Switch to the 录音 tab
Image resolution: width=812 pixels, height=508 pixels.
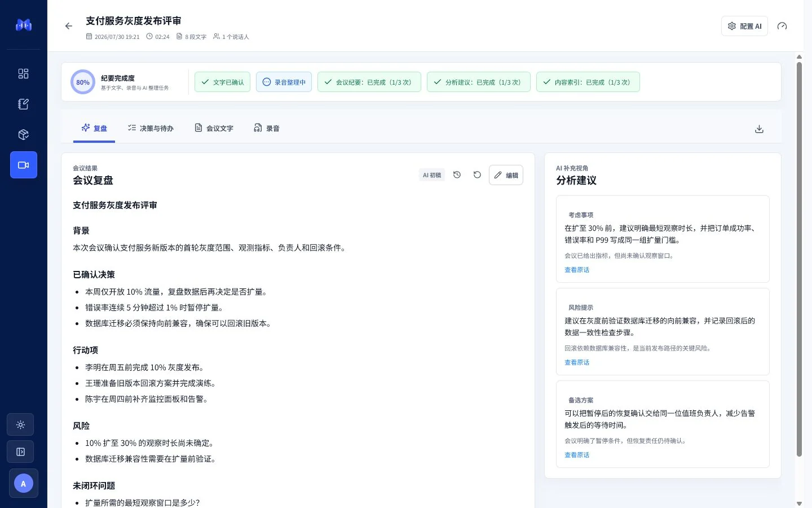point(267,128)
